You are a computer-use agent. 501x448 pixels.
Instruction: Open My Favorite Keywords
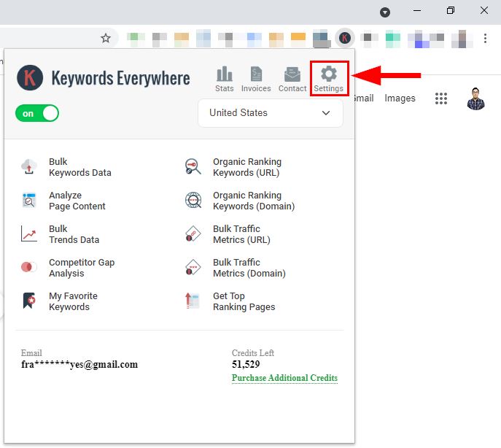(x=73, y=301)
